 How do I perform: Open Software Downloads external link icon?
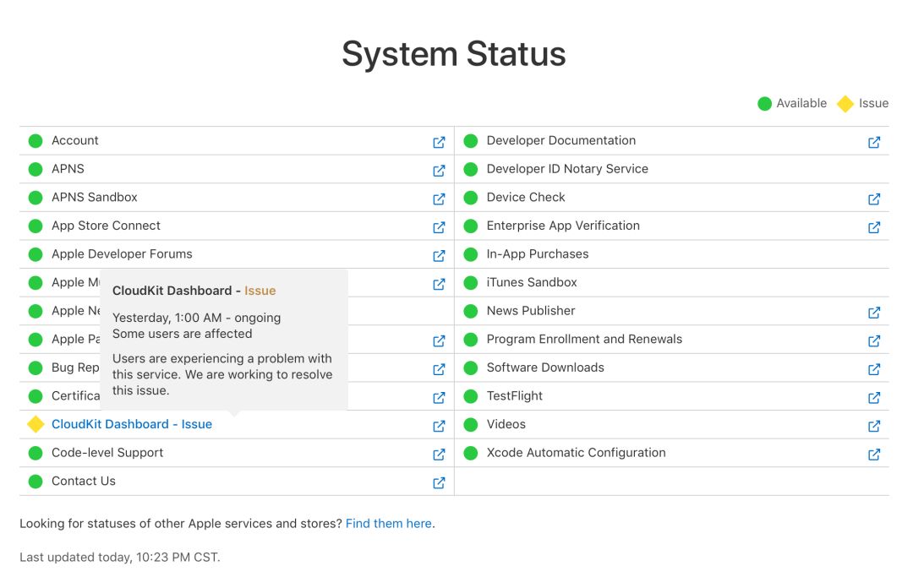coord(874,369)
